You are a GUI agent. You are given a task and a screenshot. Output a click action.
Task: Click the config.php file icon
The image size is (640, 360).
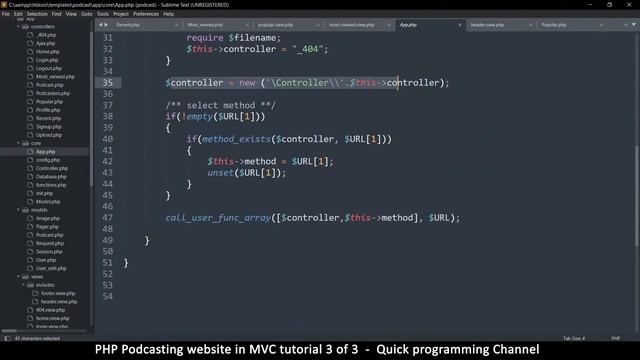click(30, 160)
